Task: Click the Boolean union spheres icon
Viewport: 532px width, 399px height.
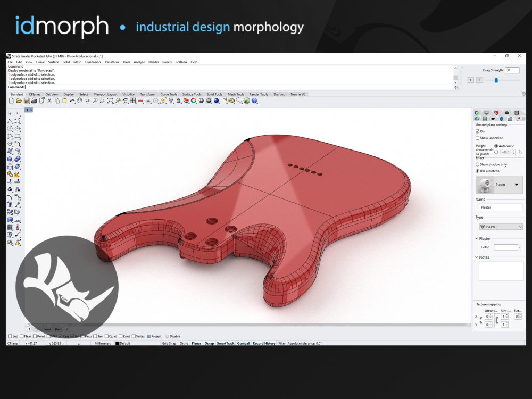Action: (18, 159)
